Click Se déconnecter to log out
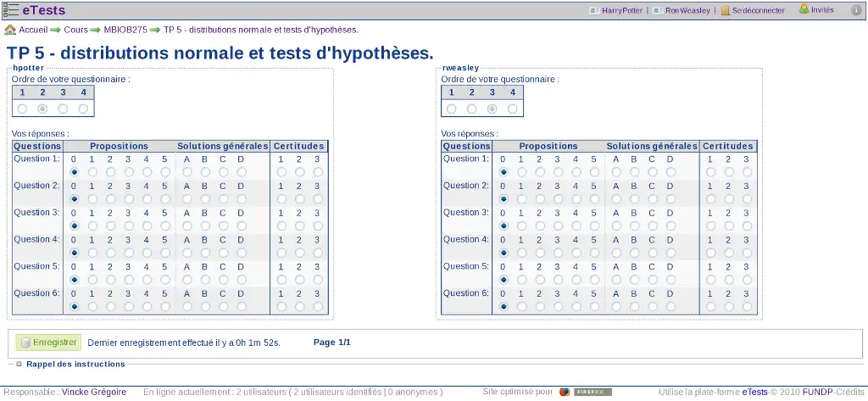 (x=759, y=10)
